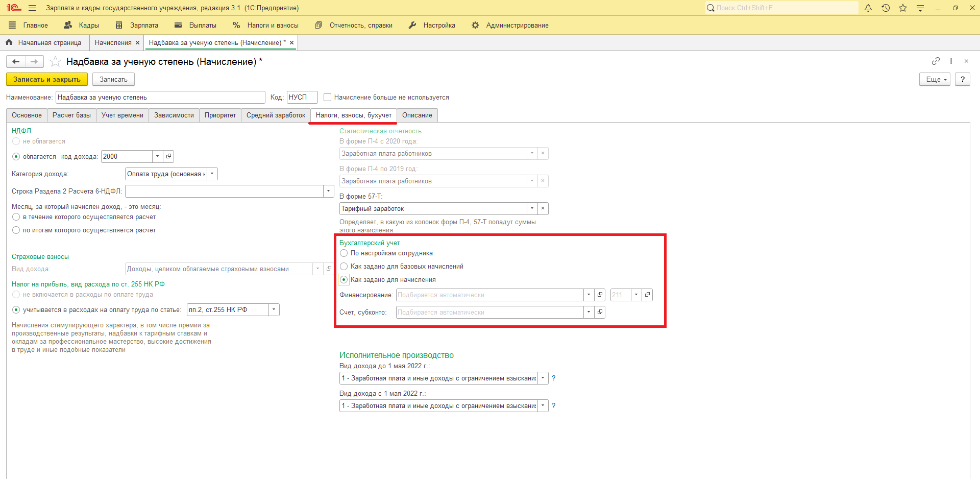Open the Еще dropdown button
This screenshot has height=479, width=980.
[x=935, y=79]
